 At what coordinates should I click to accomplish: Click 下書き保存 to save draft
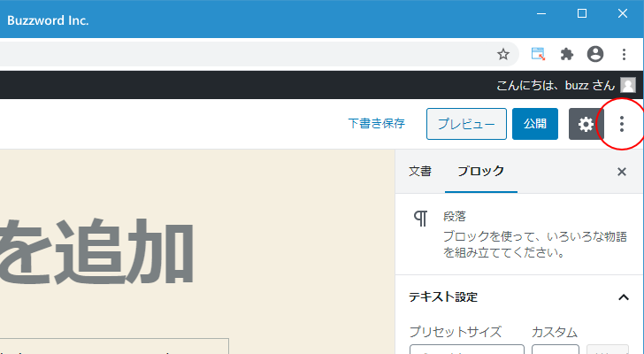377,124
